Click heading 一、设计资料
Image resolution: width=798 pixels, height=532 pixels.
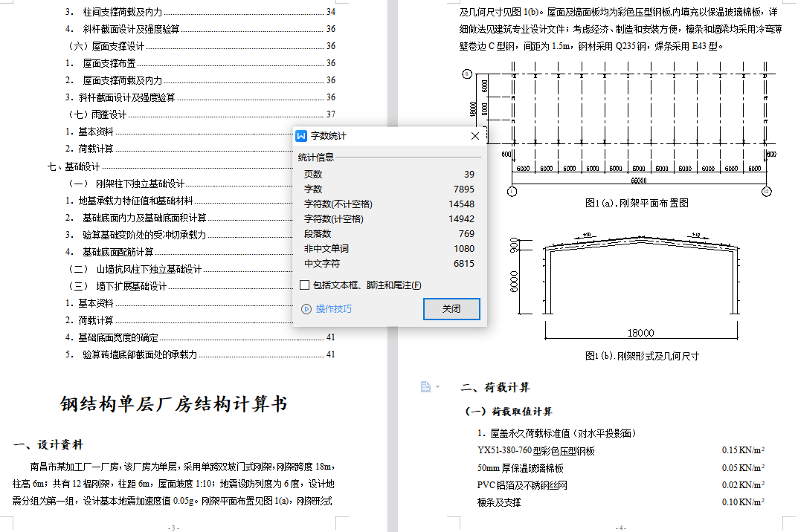[x=48, y=445]
